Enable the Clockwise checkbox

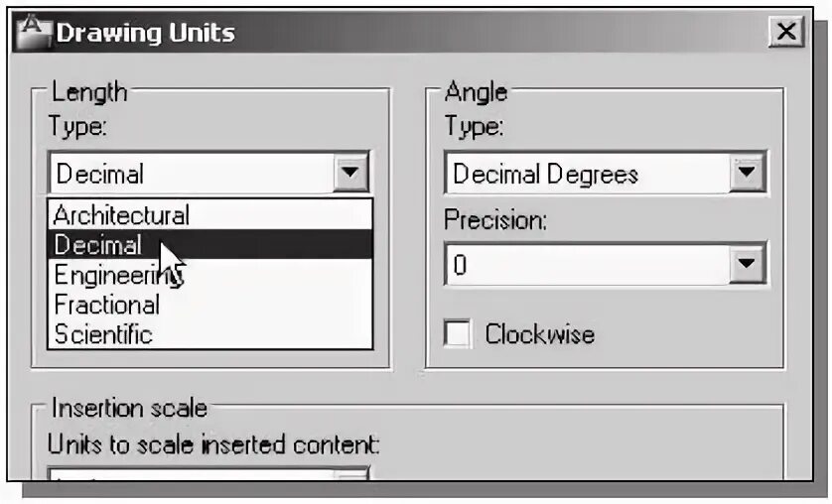click(x=458, y=333)
